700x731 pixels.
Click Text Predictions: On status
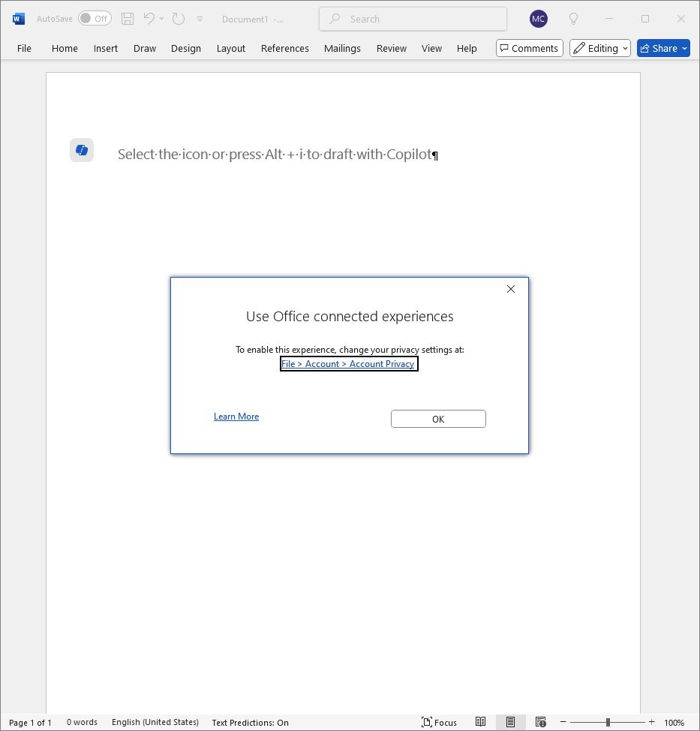pyautogui.click(x=251, y=723)
